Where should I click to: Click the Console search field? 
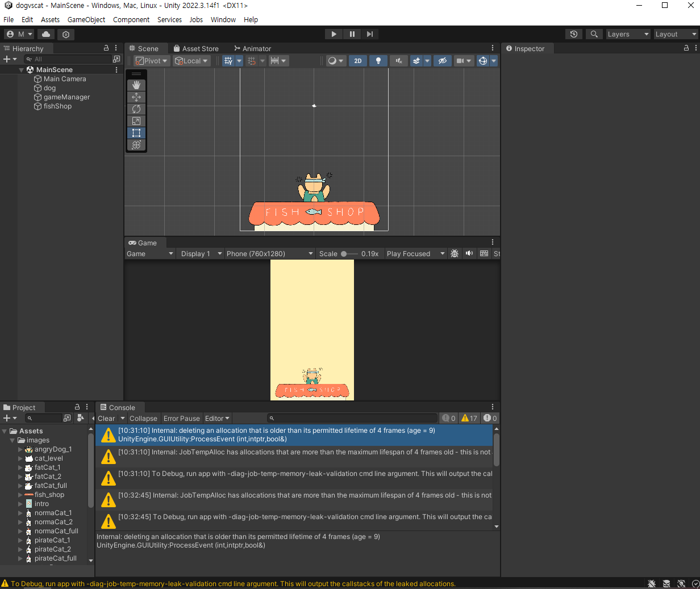coord(352,418)
